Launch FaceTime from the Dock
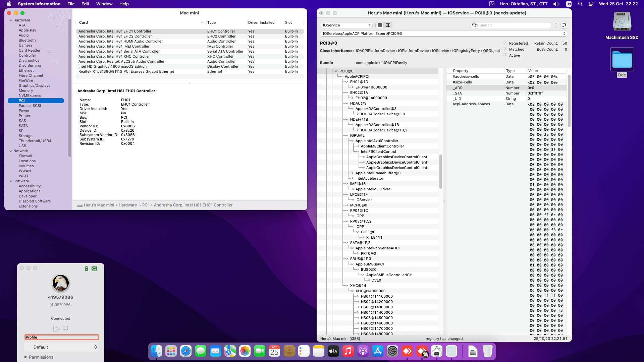The width and height of the screenshot is (644, 362). pyautogui.click(x=260, y=351)
